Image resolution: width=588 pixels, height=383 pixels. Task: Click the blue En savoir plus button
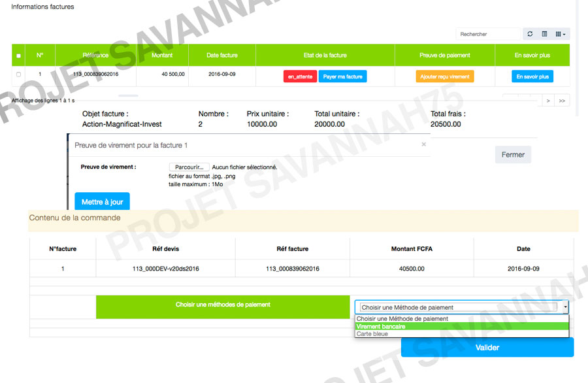point(532,76)
